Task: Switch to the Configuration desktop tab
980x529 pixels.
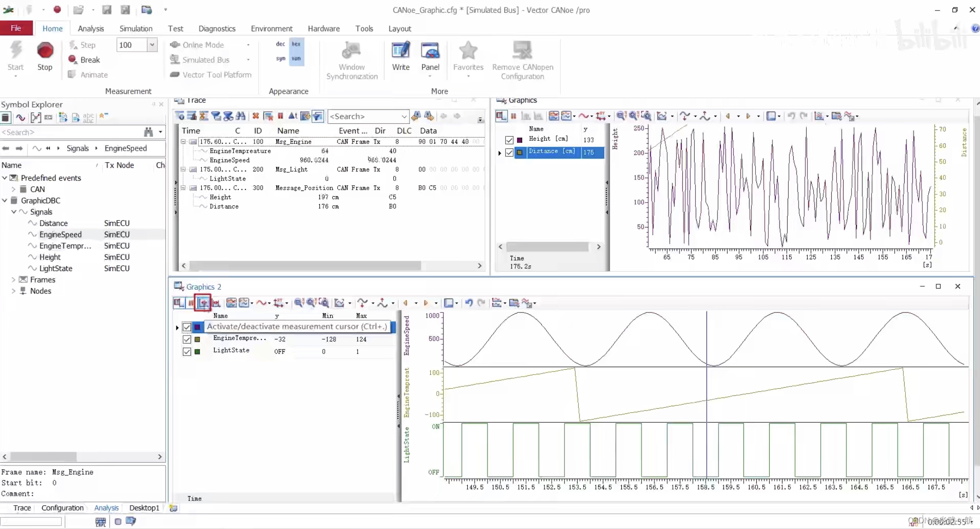Action: [x=62, y=508]
